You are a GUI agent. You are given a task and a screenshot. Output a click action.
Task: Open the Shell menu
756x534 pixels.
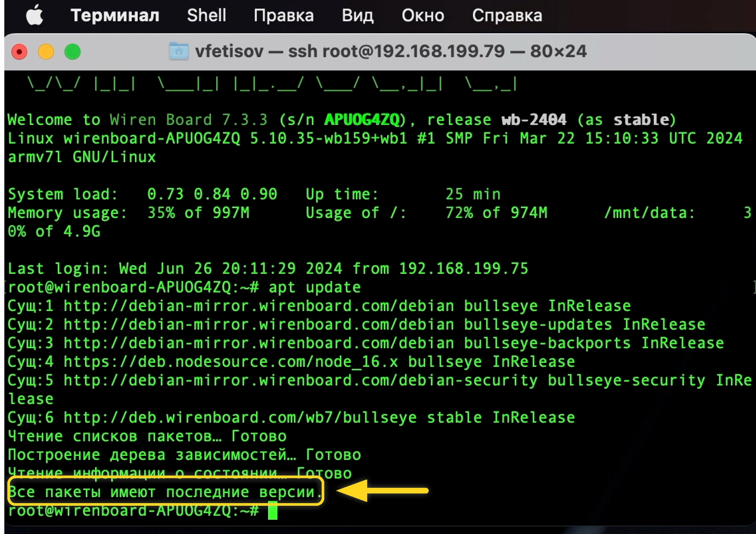point(206,16)
